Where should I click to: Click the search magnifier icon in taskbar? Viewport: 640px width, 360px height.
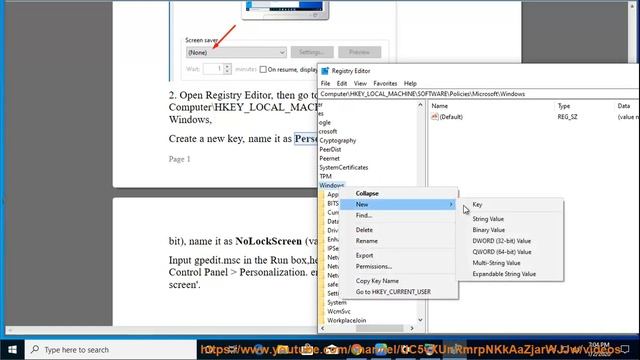pyautogui.click(x=35, y=349)
